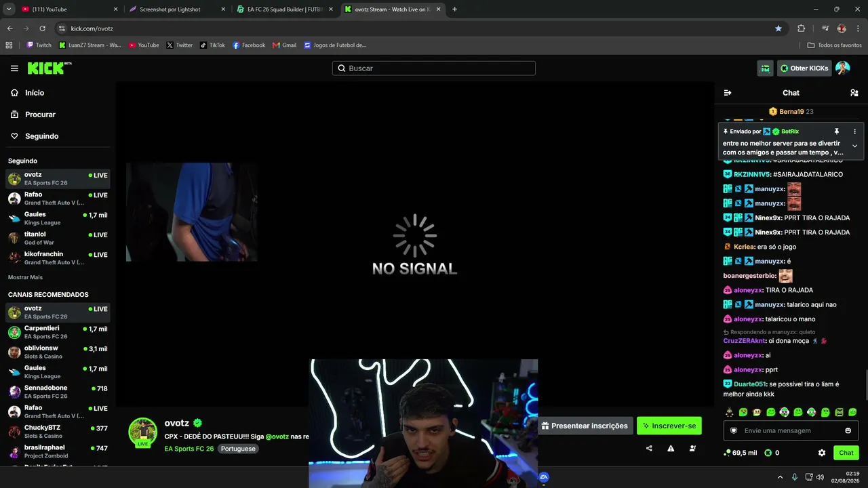Open Chrome tab search dropdown
Screen dimensions: 868x488
coord(9,9)
